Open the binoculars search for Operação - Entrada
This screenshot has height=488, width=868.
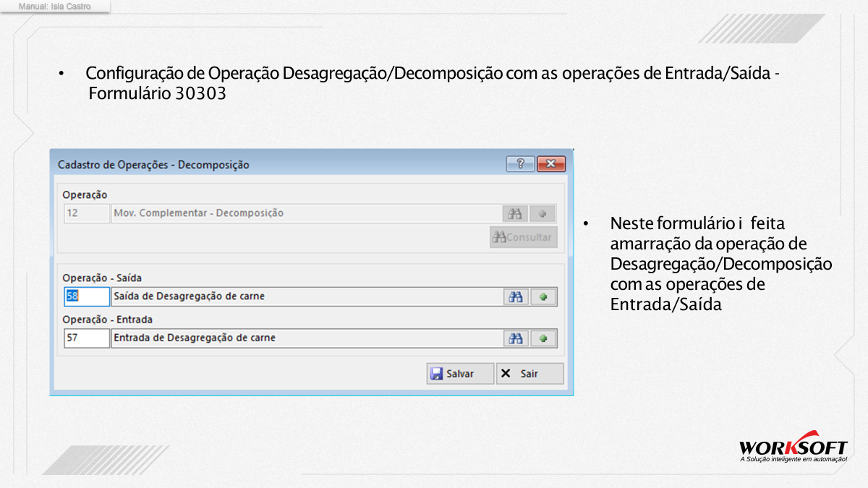click(x=515, y=338)
